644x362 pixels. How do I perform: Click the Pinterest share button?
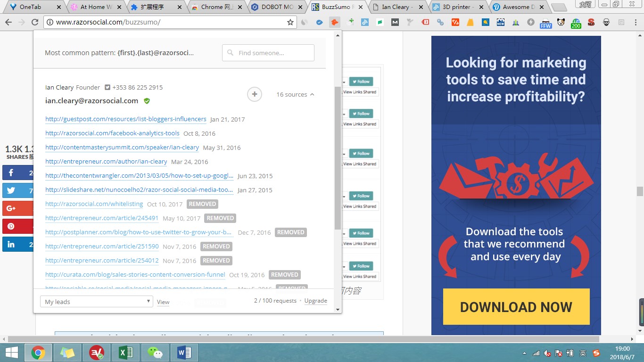(x=18, y=226)
